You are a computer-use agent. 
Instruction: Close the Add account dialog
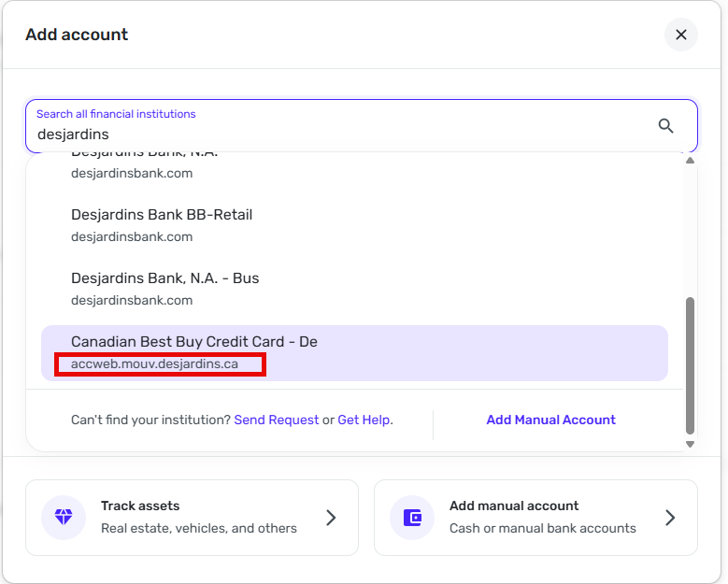click(680, 35)
